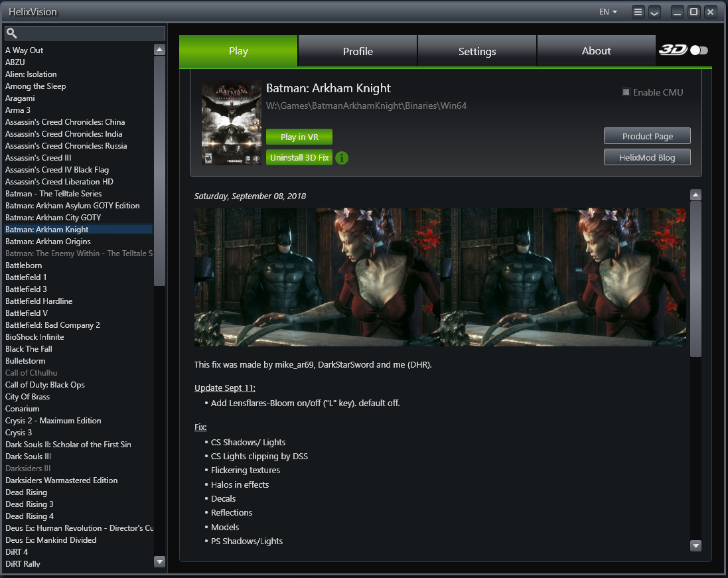Select Battlefield: Bad Company 2
This screenshot has width=728, height=578.
click(52, 325)
